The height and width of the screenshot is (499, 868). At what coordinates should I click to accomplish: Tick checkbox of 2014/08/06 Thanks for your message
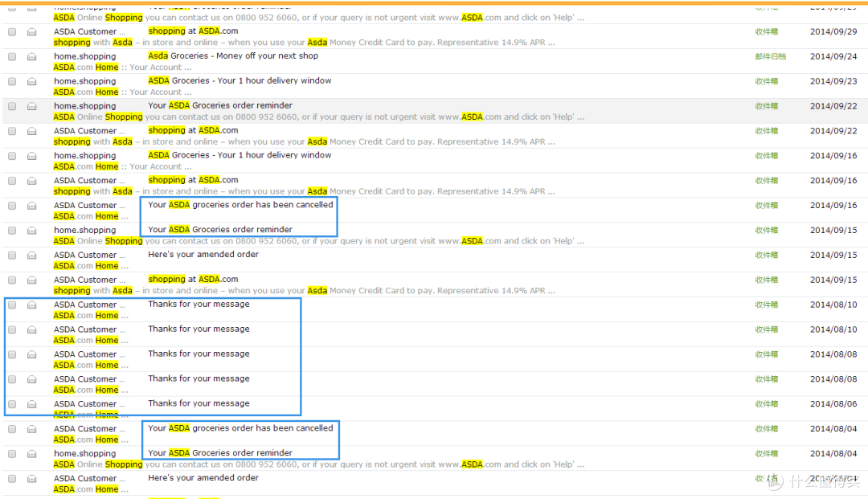12,404
